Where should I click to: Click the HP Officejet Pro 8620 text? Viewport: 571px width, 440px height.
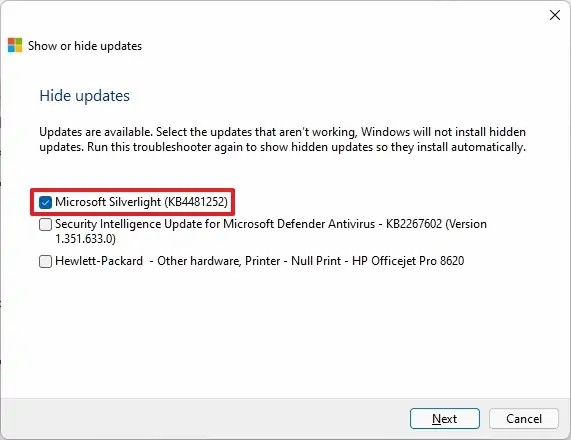pyautogui.click(x=408, y=261)
